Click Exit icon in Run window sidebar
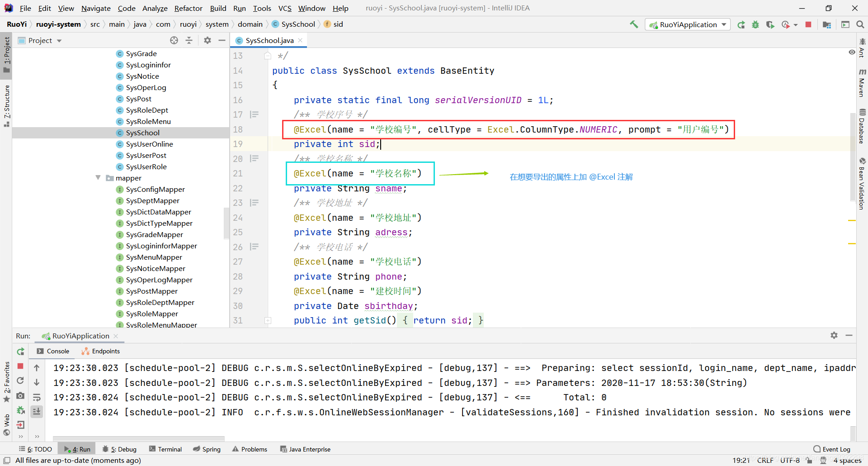 click(x=20, y=425)
